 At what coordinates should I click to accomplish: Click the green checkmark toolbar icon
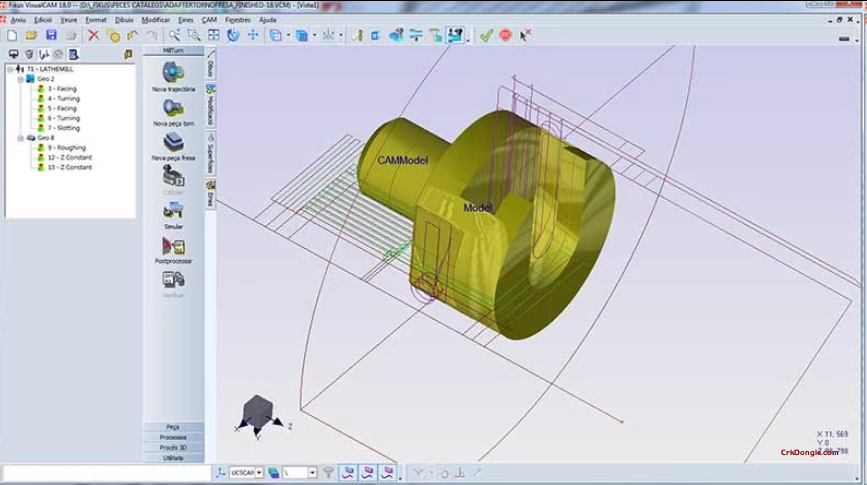pyautogui.click(x=486, y=35)
